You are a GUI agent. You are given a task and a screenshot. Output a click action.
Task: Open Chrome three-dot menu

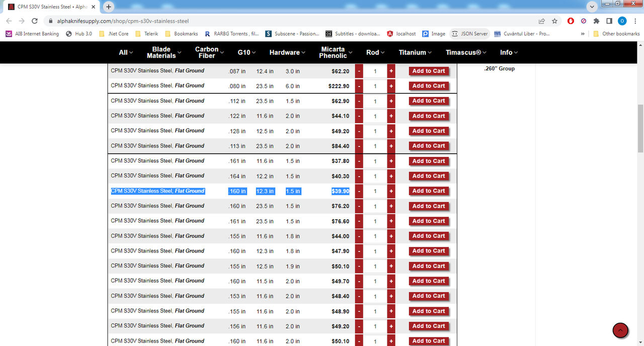tap(635, 21)
